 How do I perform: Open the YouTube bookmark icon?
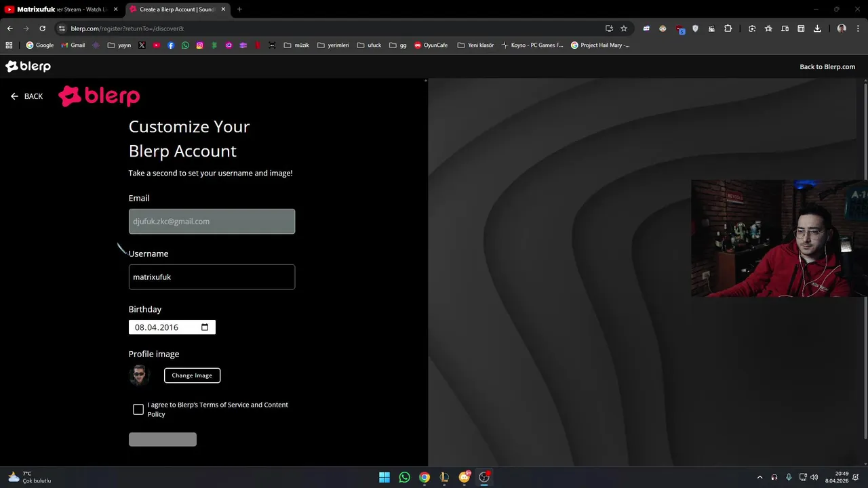tap(157, 45)
